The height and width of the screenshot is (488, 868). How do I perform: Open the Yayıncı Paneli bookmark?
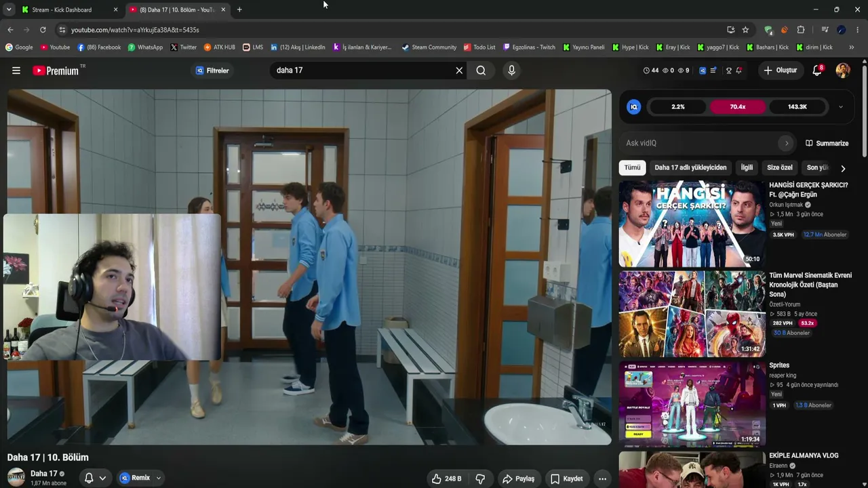tap(583, 47)
